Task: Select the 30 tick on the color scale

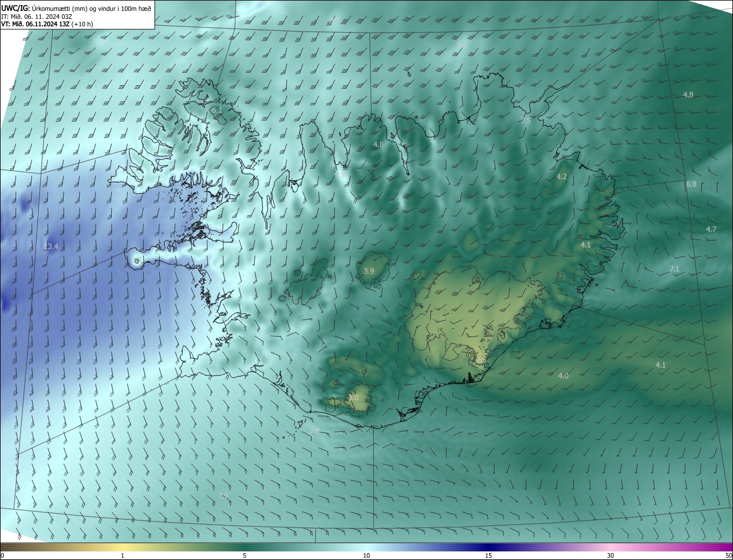Action: pos(610,555)
